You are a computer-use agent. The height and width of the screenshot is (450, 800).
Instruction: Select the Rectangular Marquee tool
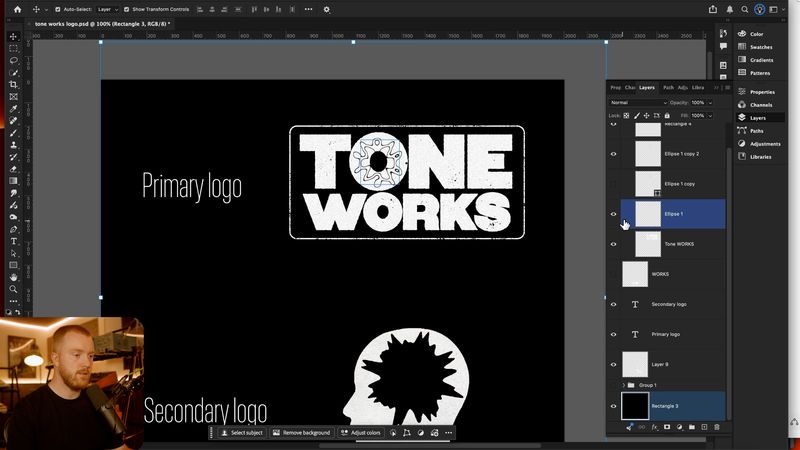(x=14, y=48)
